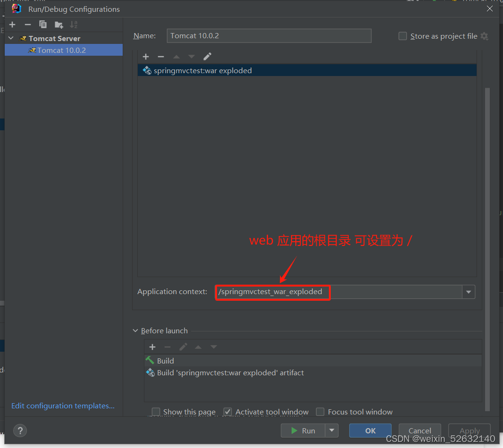Enable Show this page checkbox
503x448 pixels.
coord(156,412)
